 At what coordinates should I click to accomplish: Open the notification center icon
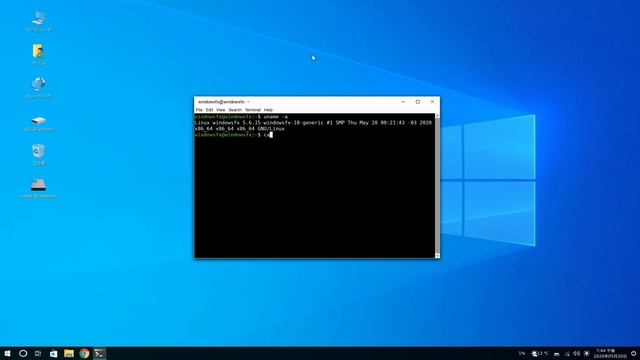[x=633, y=353]
